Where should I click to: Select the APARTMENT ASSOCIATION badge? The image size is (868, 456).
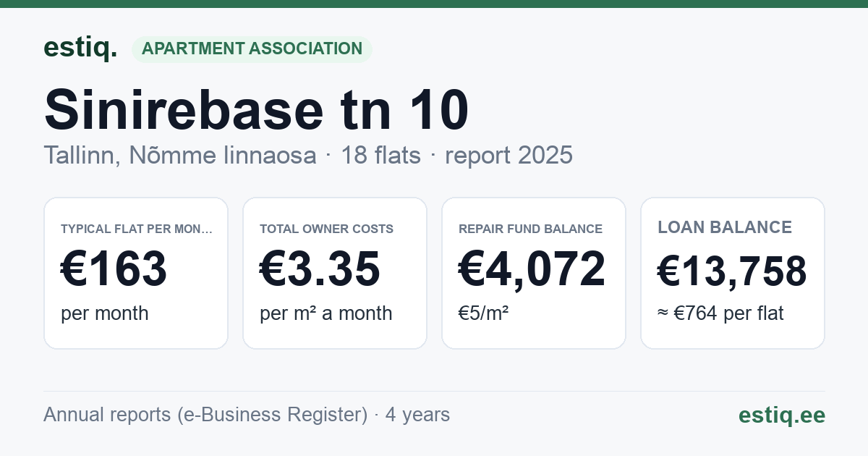click(252, 49)
